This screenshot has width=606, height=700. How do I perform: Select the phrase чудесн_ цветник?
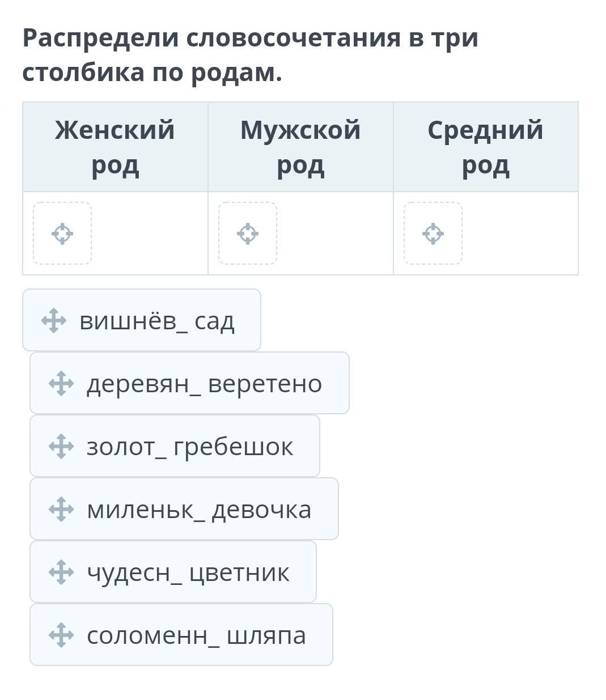point(188,573)
